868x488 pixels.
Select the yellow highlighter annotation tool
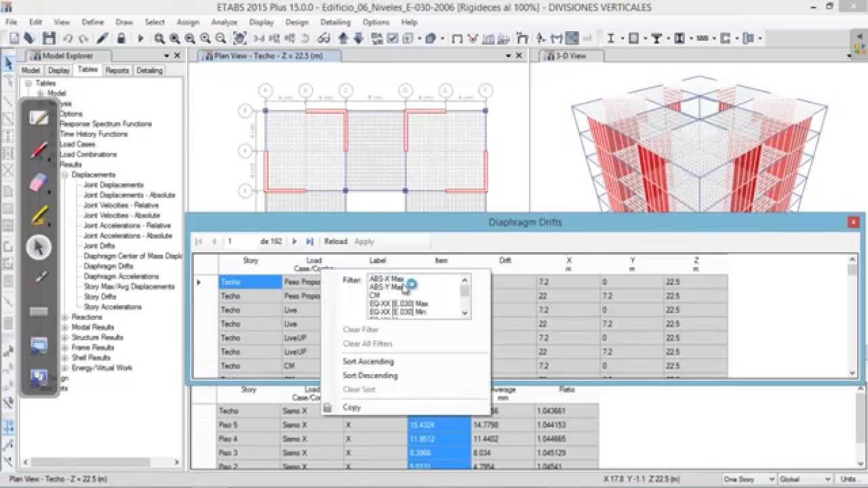[x=39, y=216]
